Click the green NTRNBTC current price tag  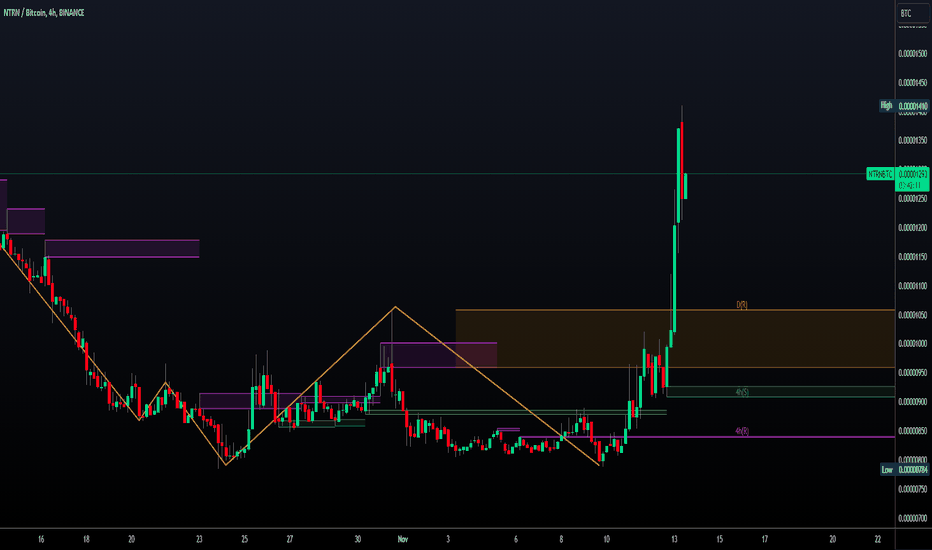coord(880,174)
